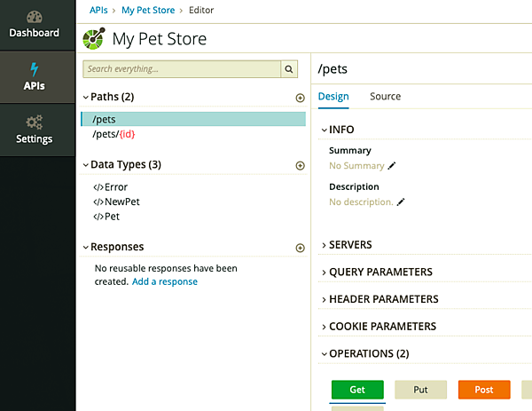Edit Description using the pencil icon
The image size is (532, 411).
pos(401,202)
